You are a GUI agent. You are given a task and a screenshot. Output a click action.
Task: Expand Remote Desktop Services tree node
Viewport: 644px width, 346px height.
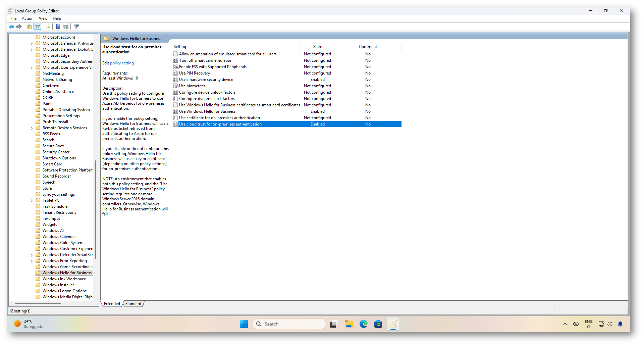click(x=32, y=128)
